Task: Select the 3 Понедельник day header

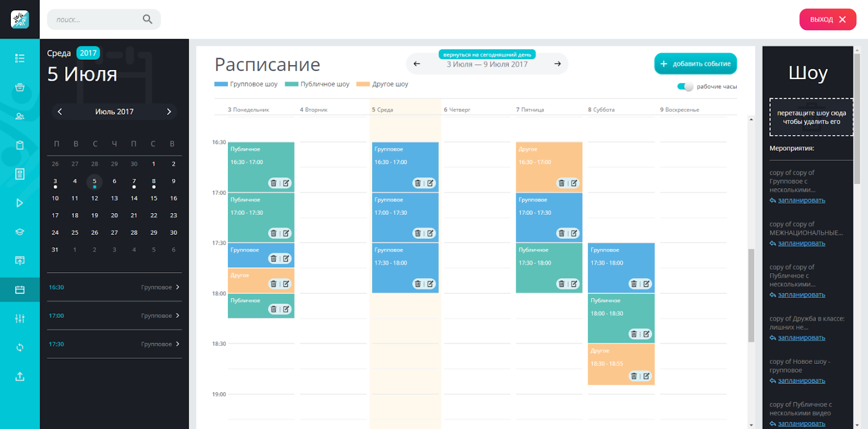Action: click(248, 110)
